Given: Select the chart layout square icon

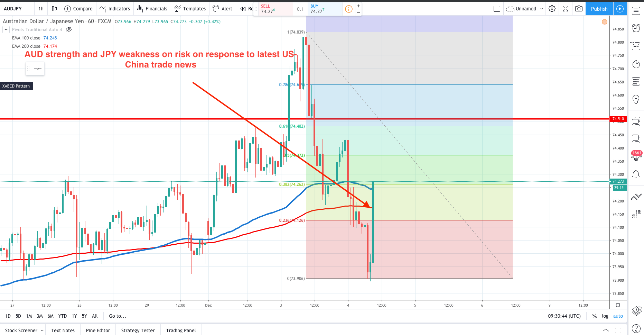Looking at the screenshot, I should click(497, 9).
